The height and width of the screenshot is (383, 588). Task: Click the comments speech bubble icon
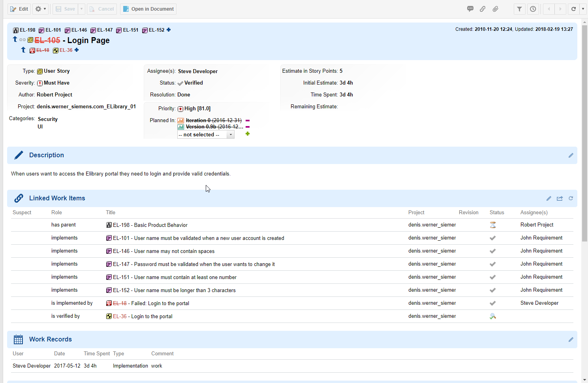tap(470, 9)
